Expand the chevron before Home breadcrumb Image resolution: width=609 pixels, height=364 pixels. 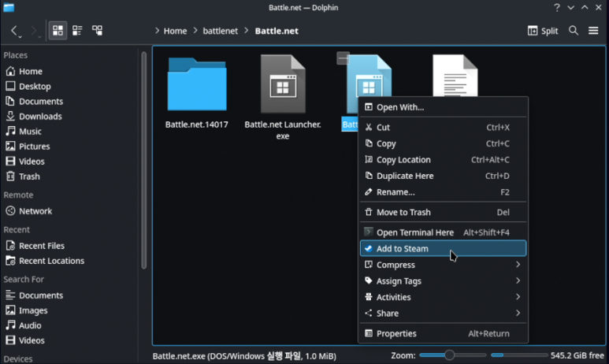tap(157, 31)
